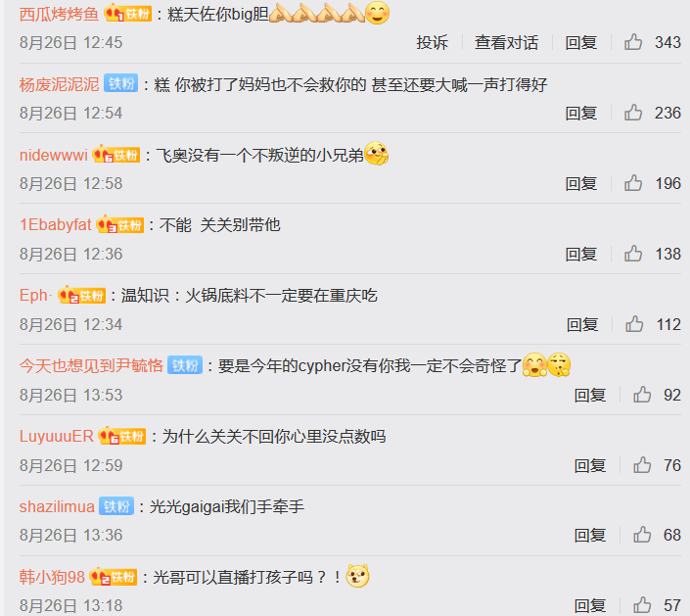Like Eph's hotpot comment
690x616 pixels.
634,324
